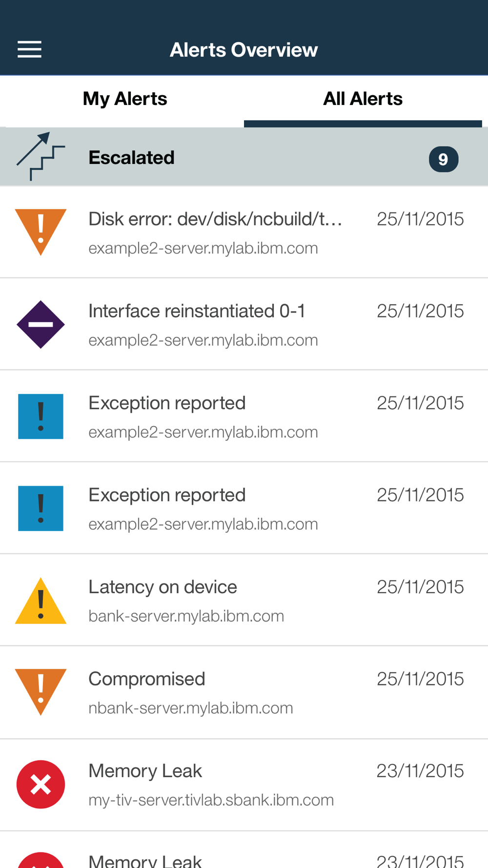
Task: Click blue icon of first Exception reported
Action: tap(41, 416)
